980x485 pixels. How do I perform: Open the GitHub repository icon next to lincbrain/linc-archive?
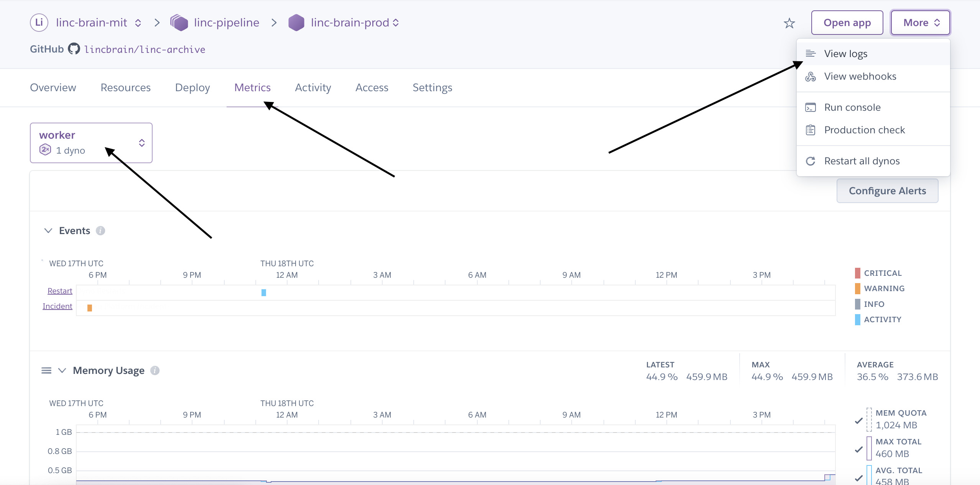(x=74, y=49)
